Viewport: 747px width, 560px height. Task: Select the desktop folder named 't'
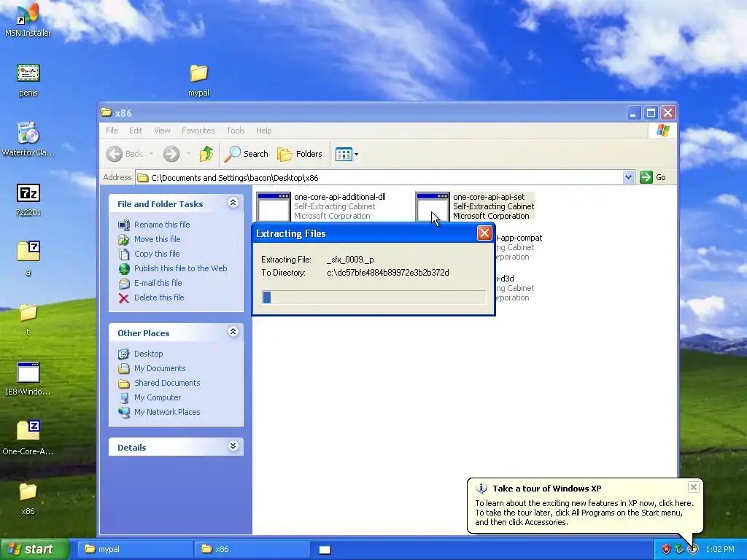pyautogui.click(x=28, y=318)
